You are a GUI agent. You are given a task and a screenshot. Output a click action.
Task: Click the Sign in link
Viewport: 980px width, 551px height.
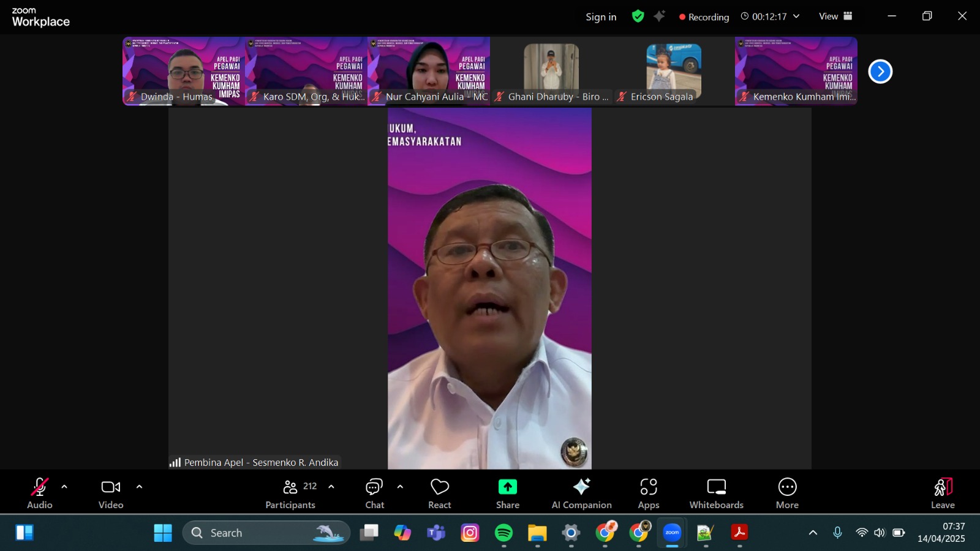(x=600, y=17)
